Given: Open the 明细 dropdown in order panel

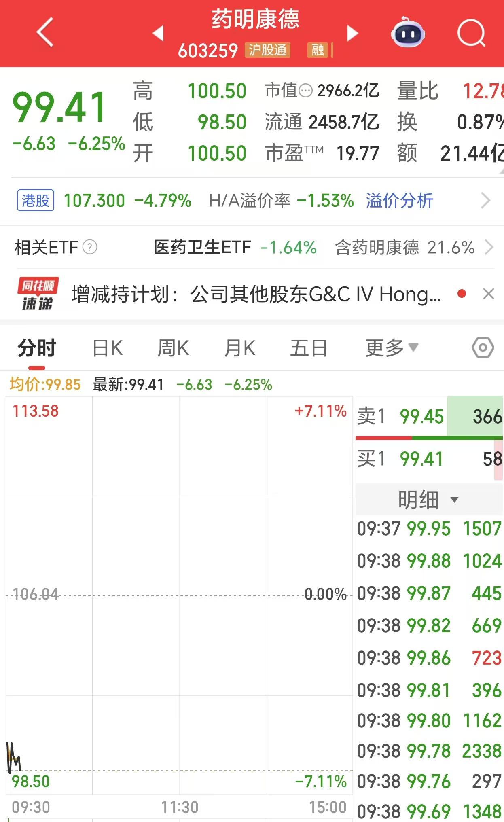Looking at the screenshot, I should point(428,500).
